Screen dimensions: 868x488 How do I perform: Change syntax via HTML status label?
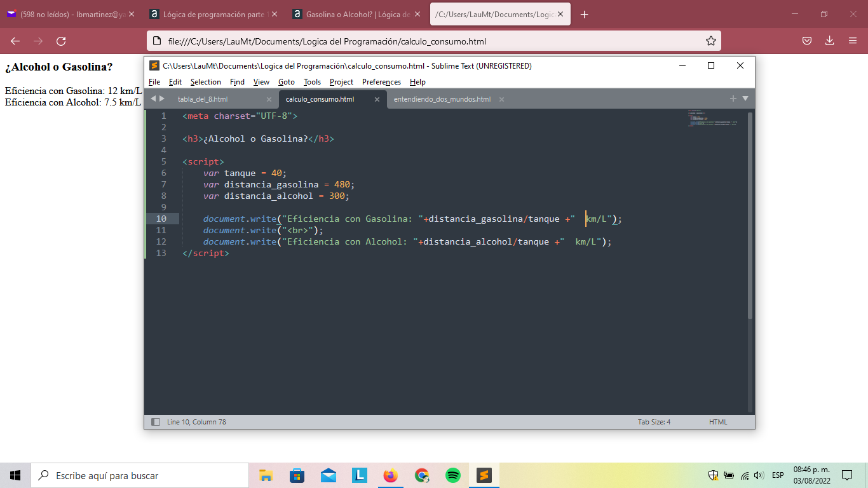pyautogui.click(x=718, y=422)
